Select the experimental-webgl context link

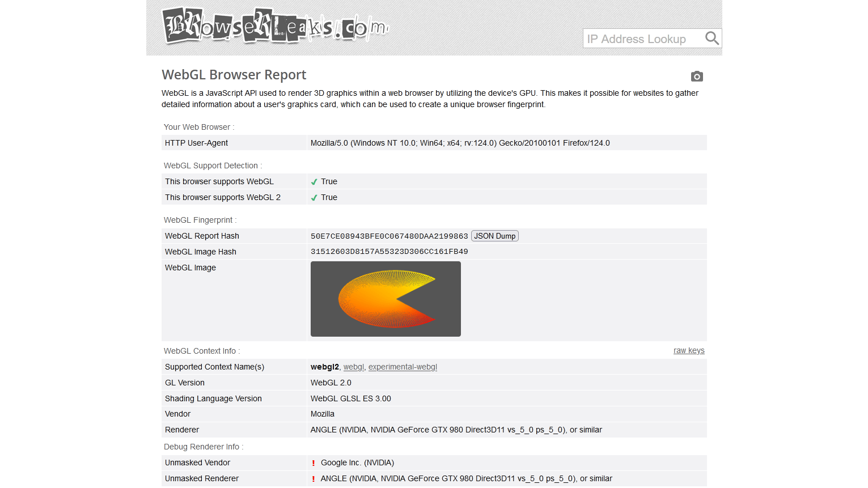(403, 367)
